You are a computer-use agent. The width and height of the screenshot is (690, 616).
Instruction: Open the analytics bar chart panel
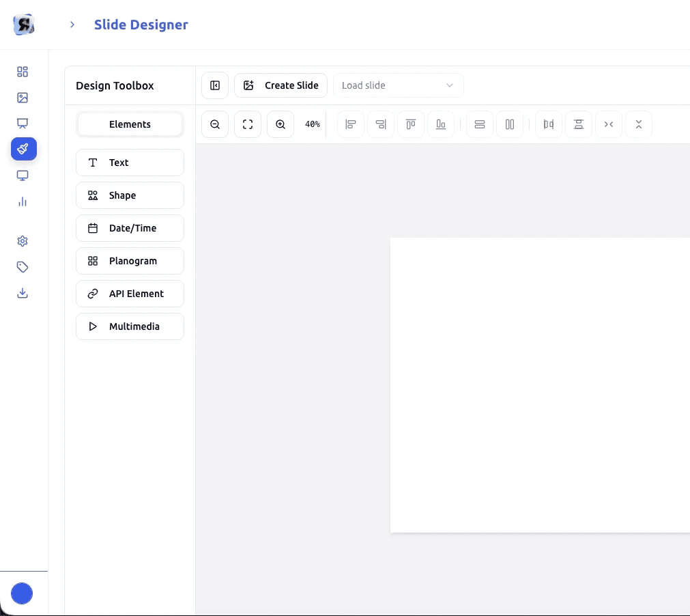23,201
